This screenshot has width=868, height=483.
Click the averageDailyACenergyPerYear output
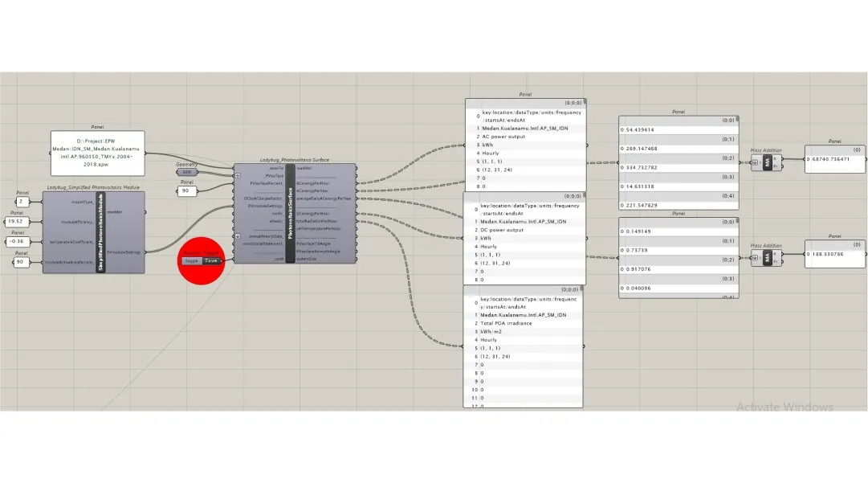tap(324, 199)
